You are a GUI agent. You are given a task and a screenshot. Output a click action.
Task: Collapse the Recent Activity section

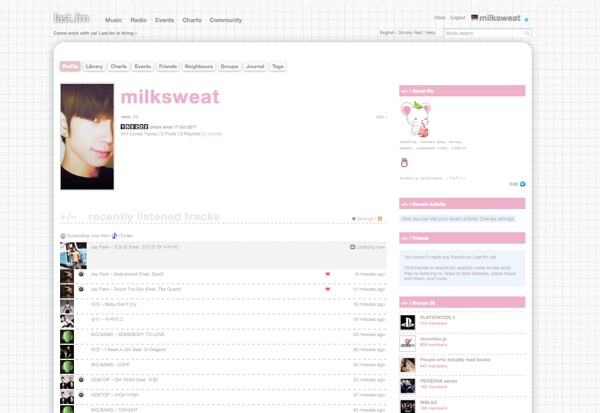click(x=404, y=204)
